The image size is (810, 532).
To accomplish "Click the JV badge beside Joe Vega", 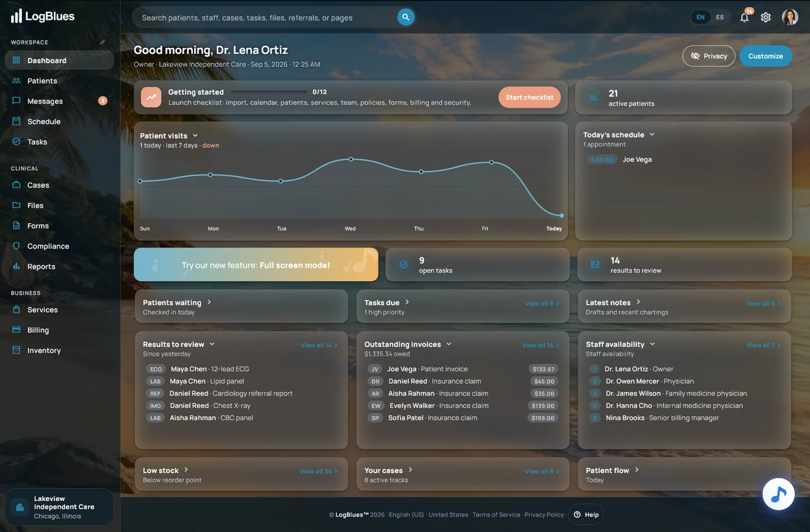I will point(375,369).
